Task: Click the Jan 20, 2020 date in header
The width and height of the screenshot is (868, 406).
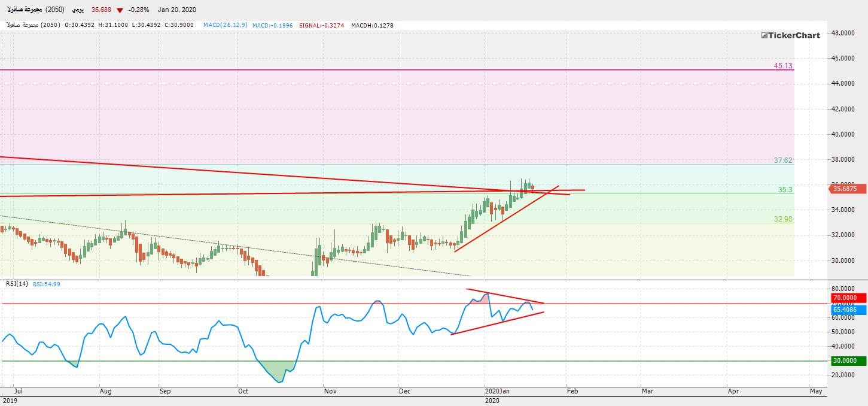Action: 177,10
